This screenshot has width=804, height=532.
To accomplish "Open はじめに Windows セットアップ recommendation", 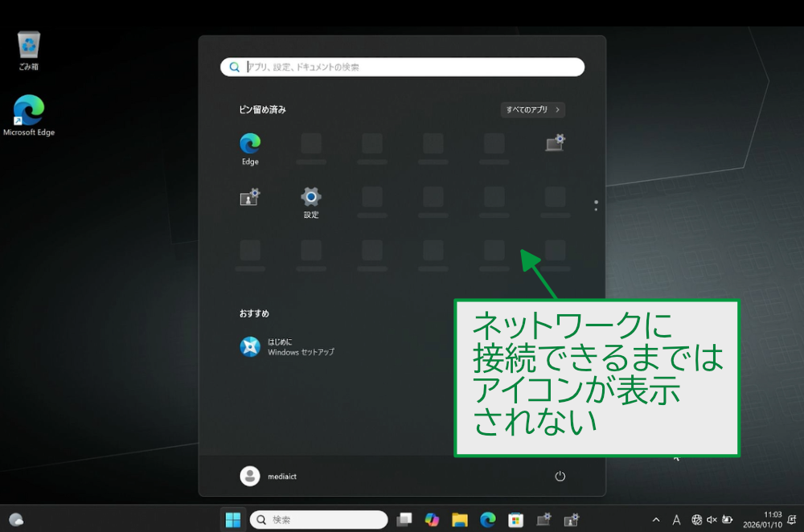I will pos(287,346).
